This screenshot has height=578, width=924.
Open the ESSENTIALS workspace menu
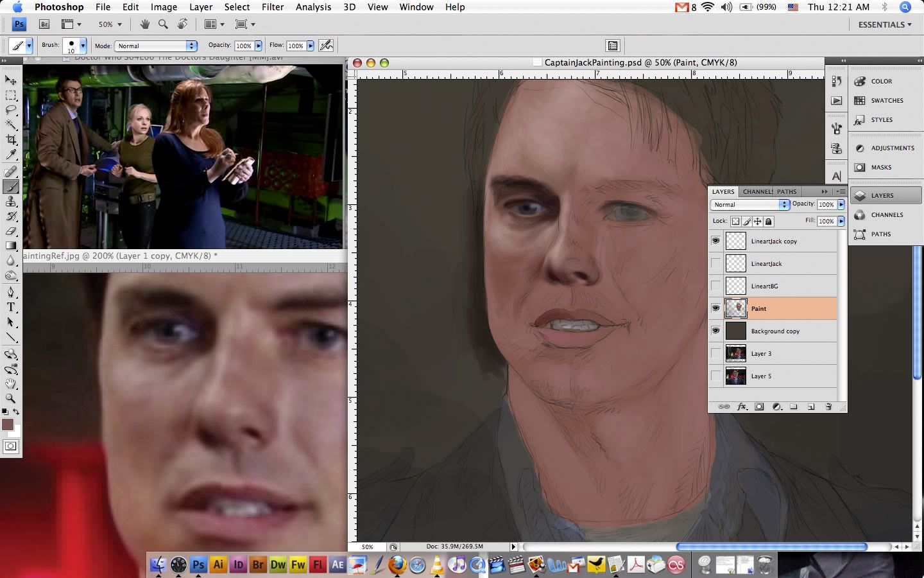(885, 24)
